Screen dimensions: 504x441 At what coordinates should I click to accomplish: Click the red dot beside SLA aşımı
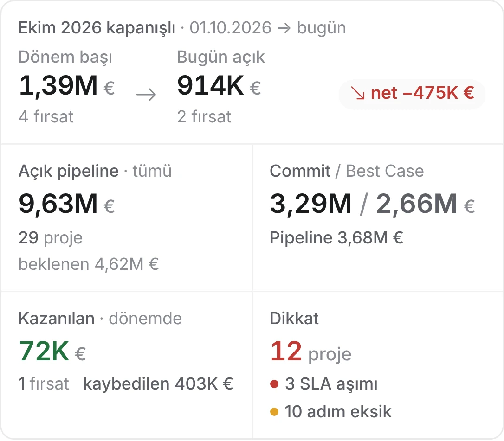[x=274, y=384]
